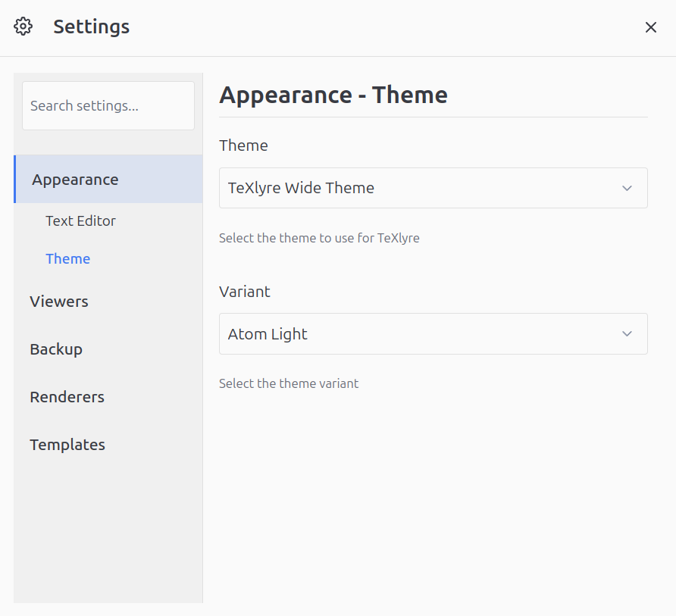Screen dimensions: 676x616
Task: Click the Settings title text
Action: (92, 27)
